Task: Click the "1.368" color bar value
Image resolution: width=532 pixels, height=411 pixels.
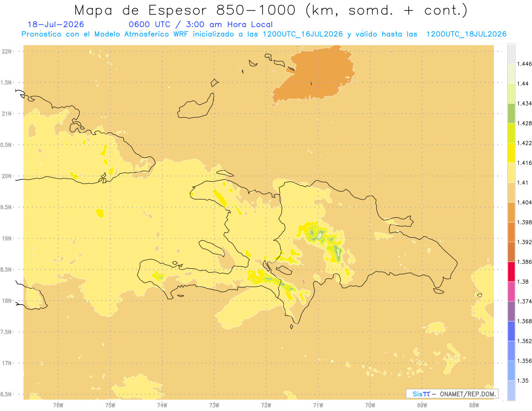Action: click(524, 321)
